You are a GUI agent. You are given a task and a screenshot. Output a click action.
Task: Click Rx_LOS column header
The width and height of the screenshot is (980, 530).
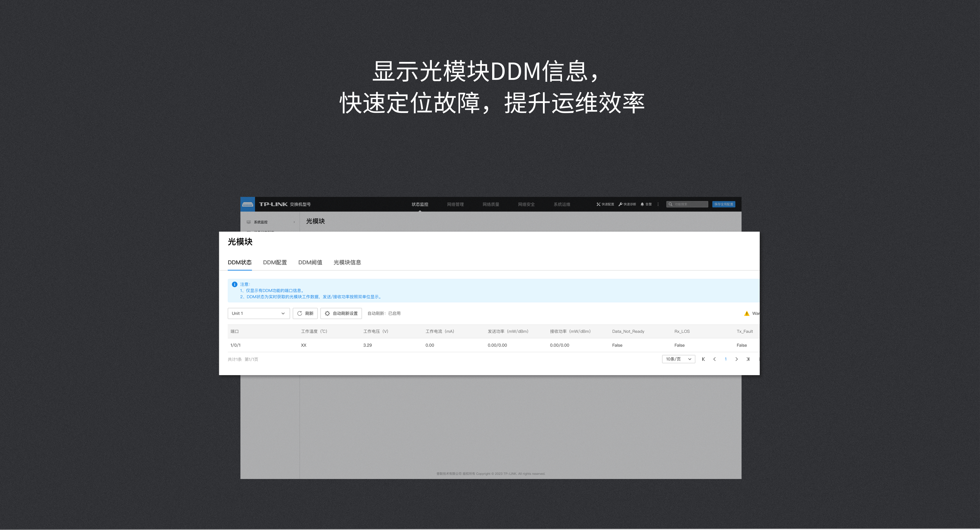click(x=682, y=331)
